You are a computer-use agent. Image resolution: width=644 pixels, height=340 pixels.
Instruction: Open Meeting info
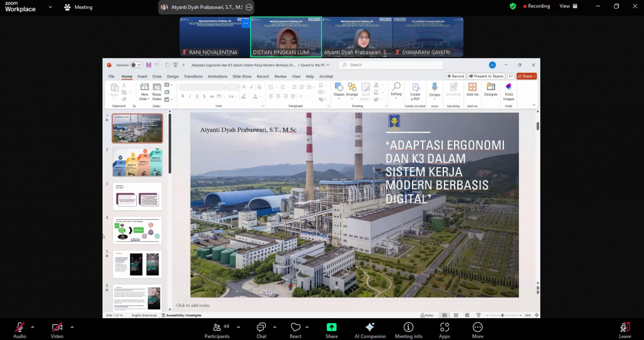408,330
